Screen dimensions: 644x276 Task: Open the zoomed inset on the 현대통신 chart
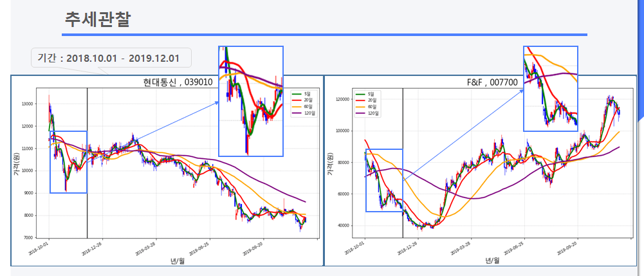click(250, 101)
